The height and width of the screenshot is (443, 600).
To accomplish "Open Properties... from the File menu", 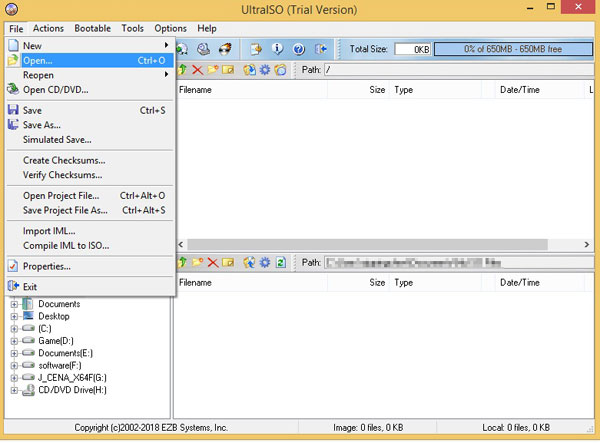I will (90, 266).
